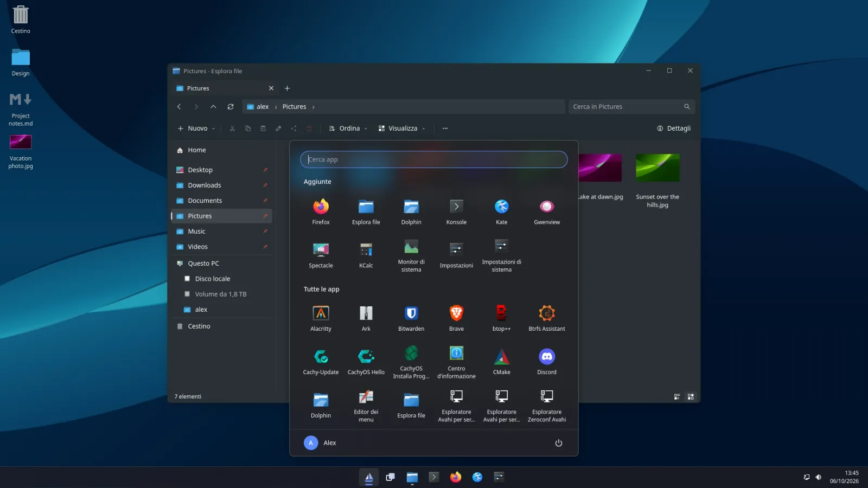Launch Cachy-Update app
Image resolution: width=868 pixels, height=488 pixels.
click(321, 362)
